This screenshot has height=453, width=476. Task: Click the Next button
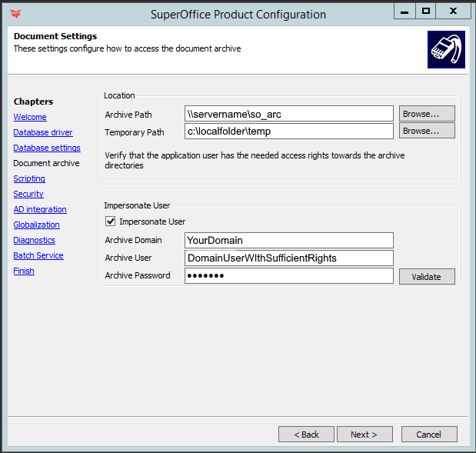coord(364,435)
